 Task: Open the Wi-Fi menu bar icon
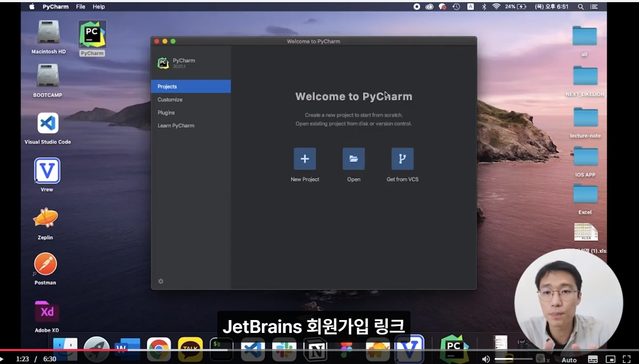(496, 6)
